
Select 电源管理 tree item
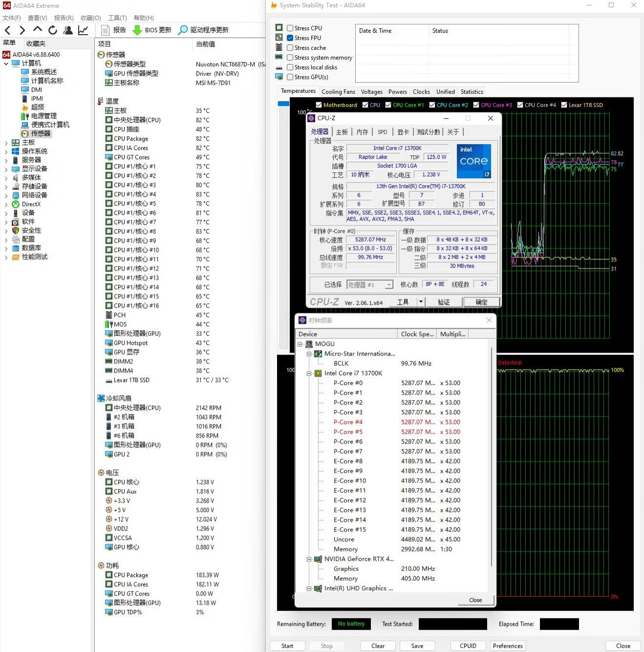pyautogui.click(x=44, y=116)
